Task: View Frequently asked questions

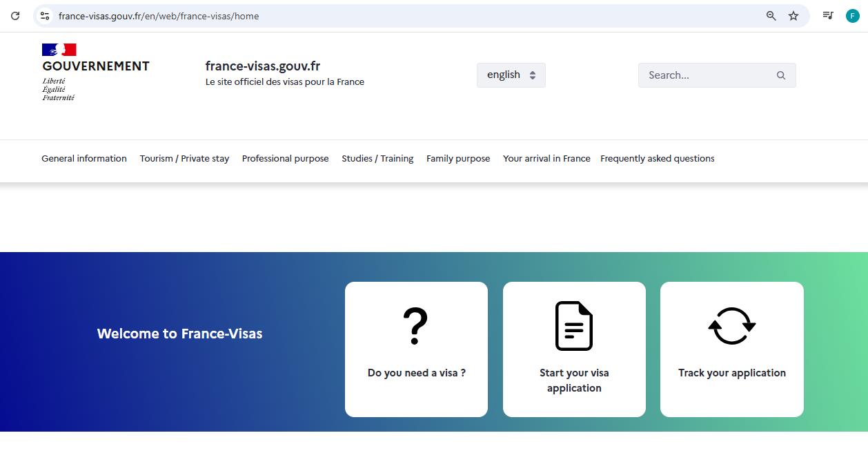Action: pyautogui.click(x=657, y=158)
